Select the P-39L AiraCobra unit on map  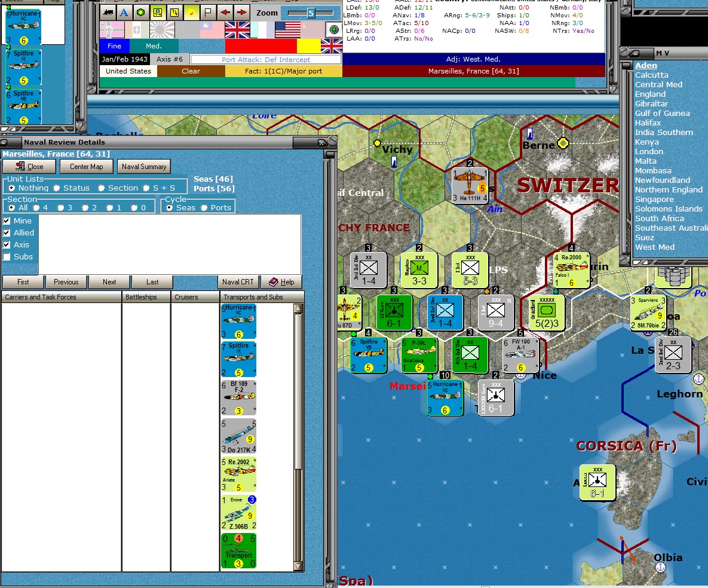419,356
